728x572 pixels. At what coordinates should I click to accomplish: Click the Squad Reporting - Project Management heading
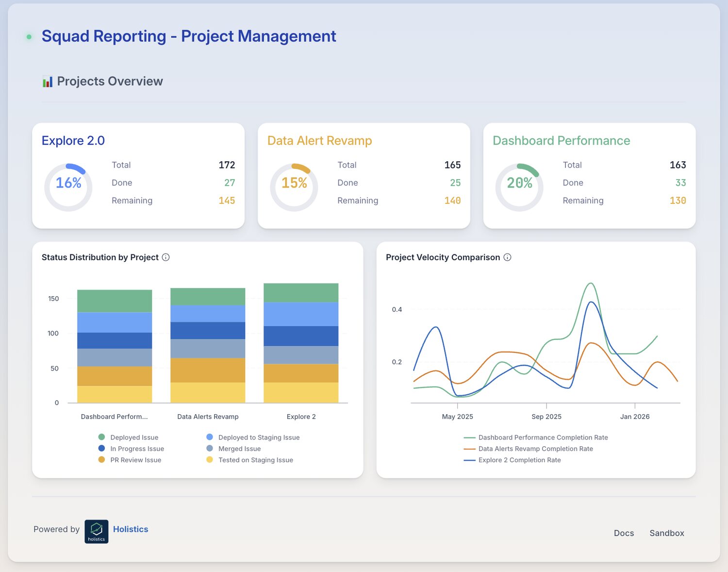[189, 36]
